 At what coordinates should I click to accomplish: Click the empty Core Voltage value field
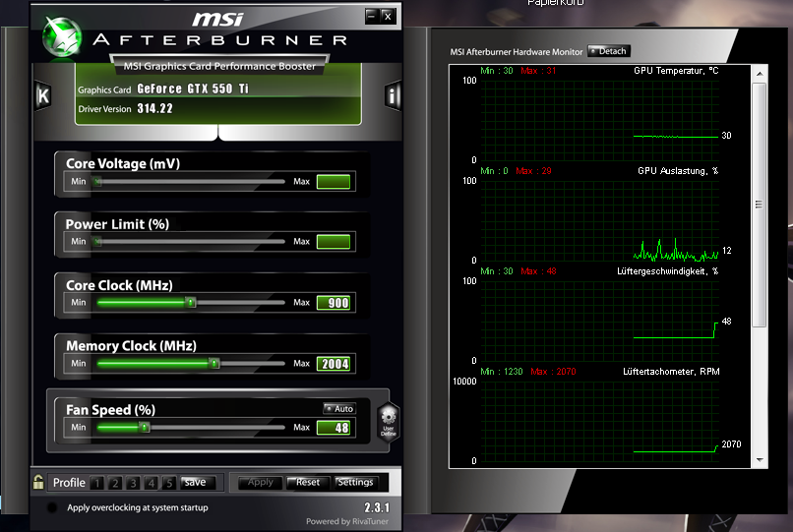click(x=334, y=182)
